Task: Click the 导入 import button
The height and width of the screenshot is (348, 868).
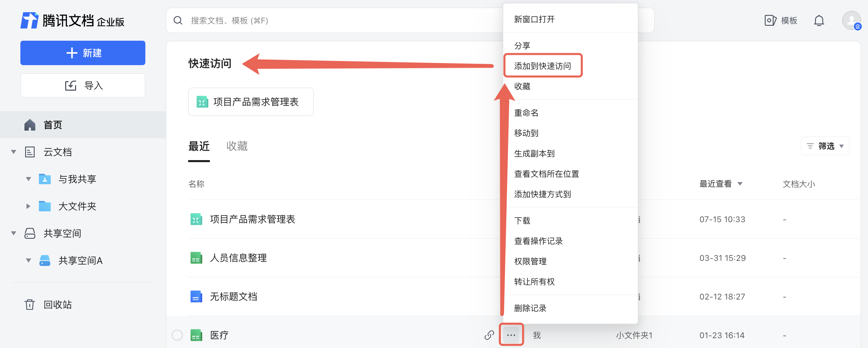Action: pos(83,85)
